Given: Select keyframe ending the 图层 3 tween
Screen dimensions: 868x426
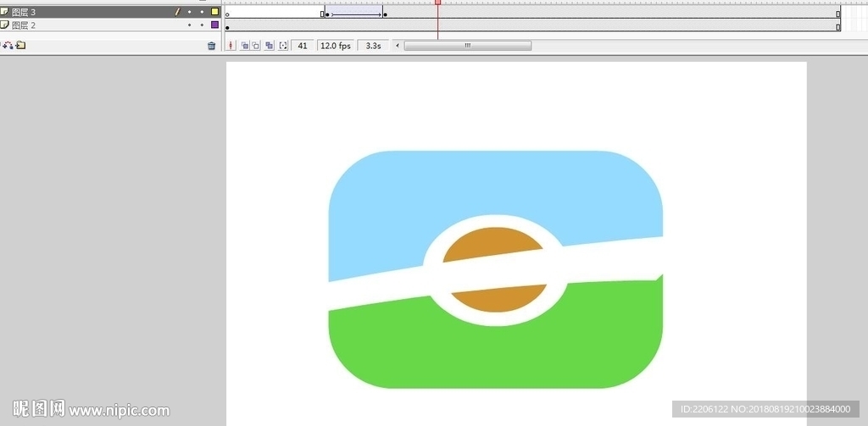Looking at the screenshot, I should pos(386,14).
